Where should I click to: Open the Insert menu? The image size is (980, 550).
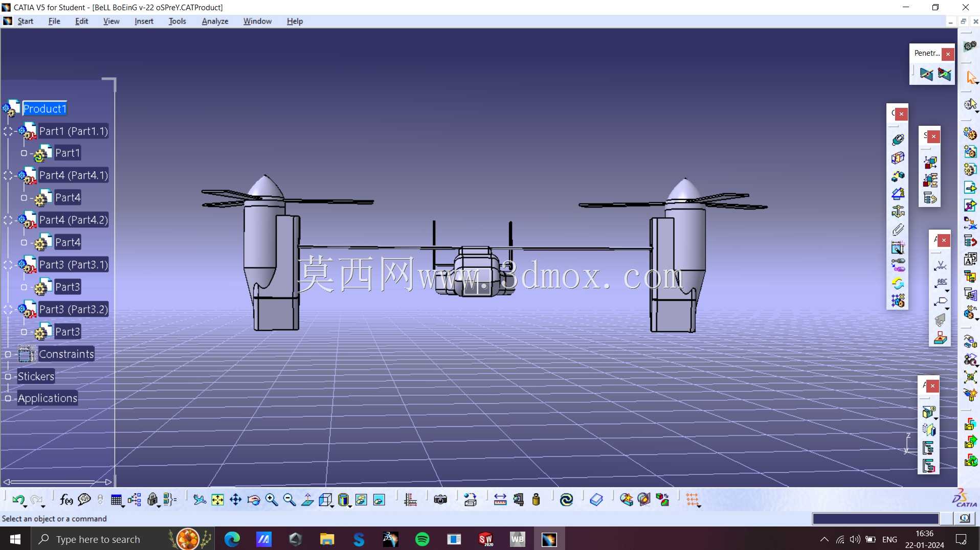144,21
